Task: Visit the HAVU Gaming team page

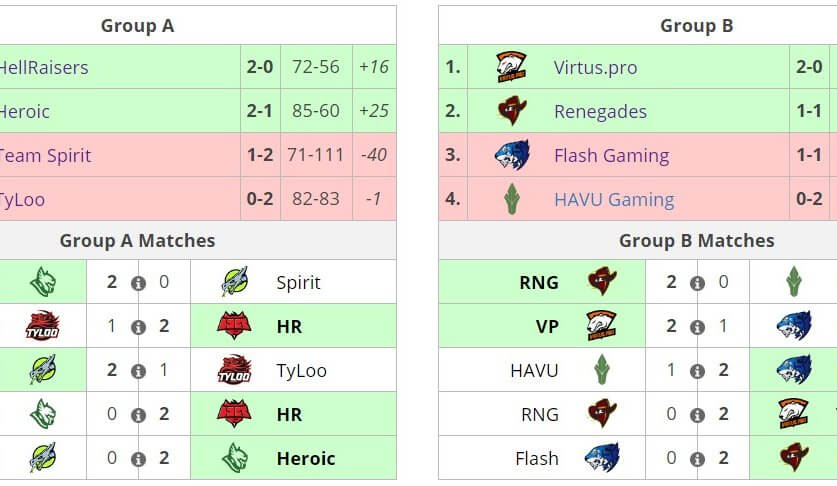Action: click(x=613, y=200)
